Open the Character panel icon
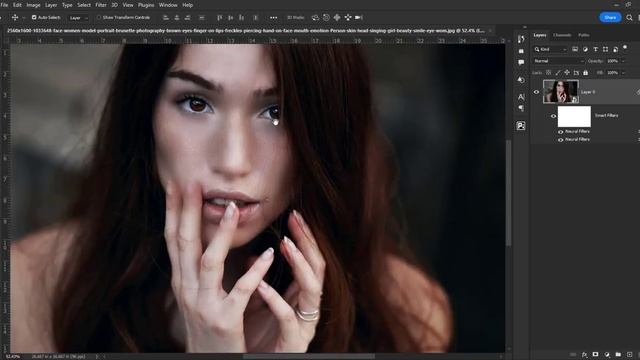 (521, 97)
